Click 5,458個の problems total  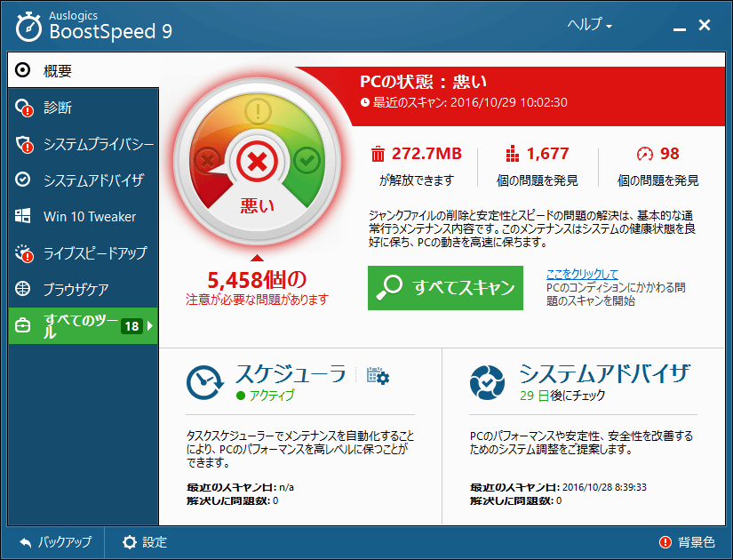pyautogui.click(x=257, y=280)
